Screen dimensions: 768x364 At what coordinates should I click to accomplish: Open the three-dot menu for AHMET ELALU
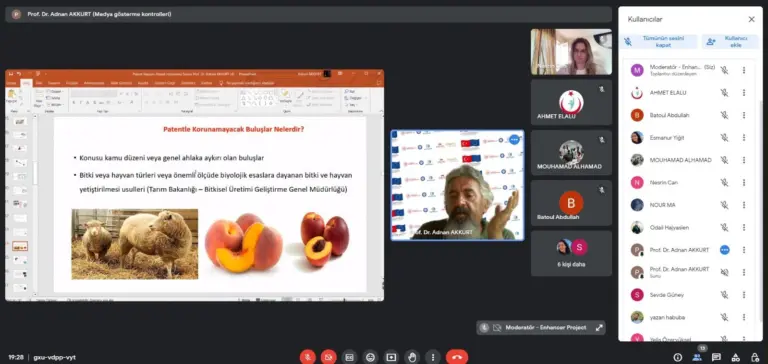[x=744, y=93]
